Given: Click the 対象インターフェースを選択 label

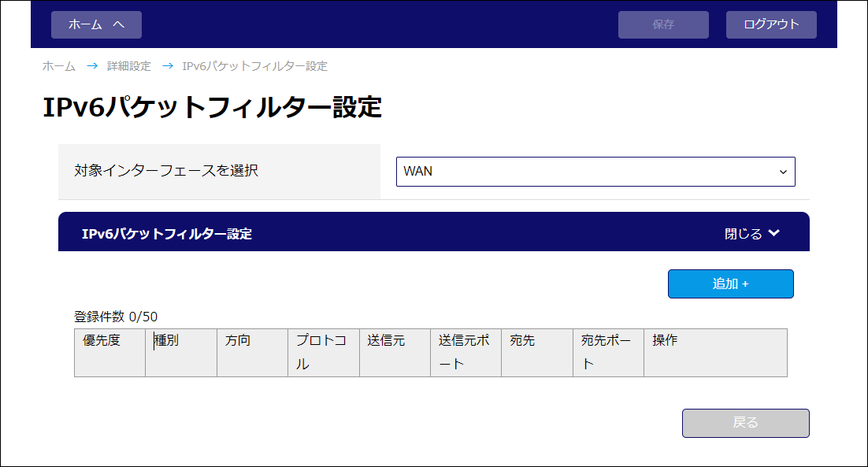Looking at the screenshot, I should (166, 171).
